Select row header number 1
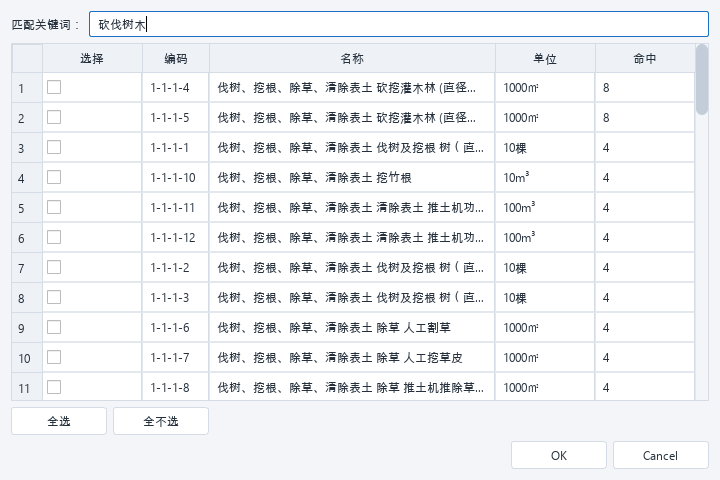The width and height of the screenshot is (720, 480). [x=27, y=88]
